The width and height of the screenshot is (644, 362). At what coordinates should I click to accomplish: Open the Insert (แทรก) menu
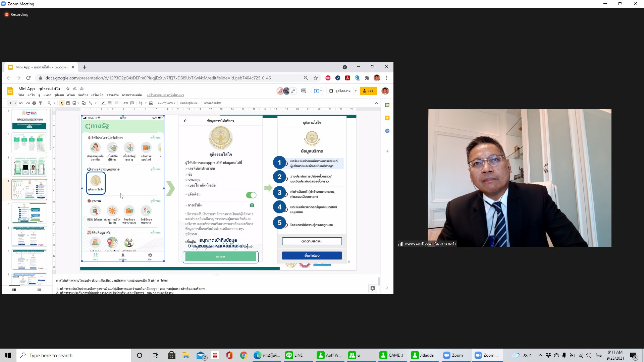pyautogui.click(x=47, y=95)
